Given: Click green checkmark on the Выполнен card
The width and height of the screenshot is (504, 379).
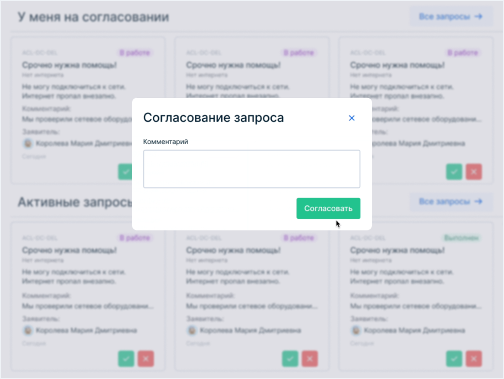Looking at the screenshot, I should point(454,359).
